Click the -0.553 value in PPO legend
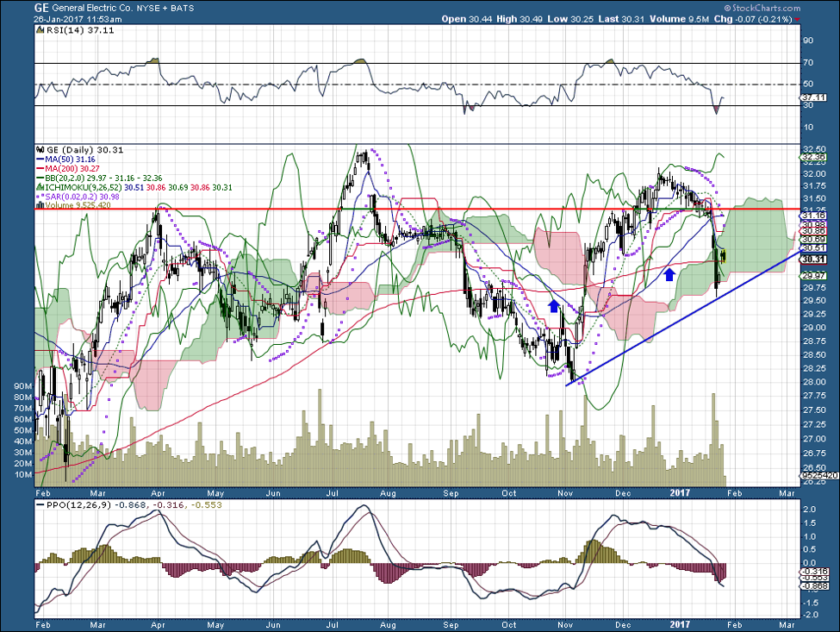This screenshot has width=840, height=632. click(x=208, y=505)
